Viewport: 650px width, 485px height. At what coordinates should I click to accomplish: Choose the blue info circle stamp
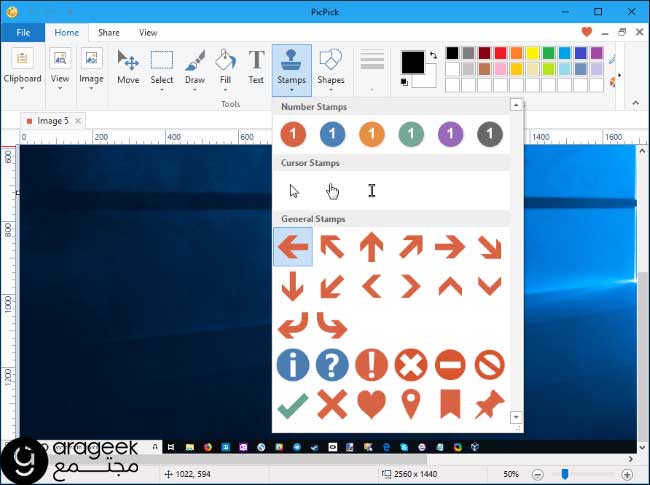[293, 365]
